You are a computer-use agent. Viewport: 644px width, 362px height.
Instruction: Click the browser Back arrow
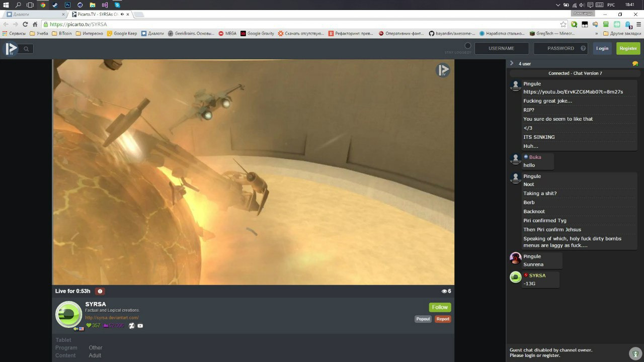pyautogui.click(x=6, y=24)
